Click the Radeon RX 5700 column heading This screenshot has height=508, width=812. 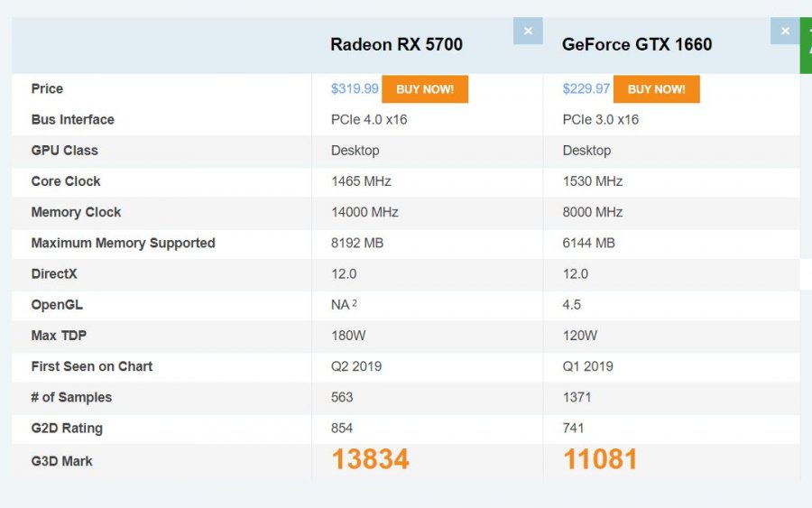click(396, 44)
